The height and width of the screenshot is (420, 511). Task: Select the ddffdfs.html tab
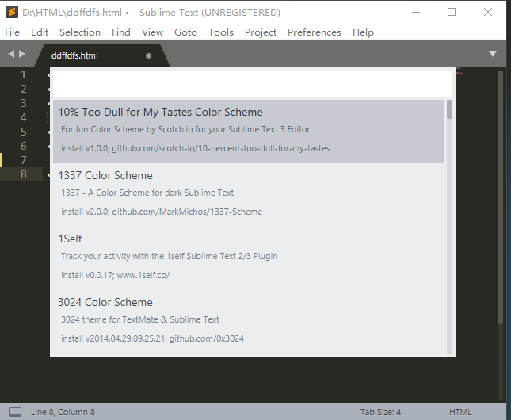click(x=101, y=55)
